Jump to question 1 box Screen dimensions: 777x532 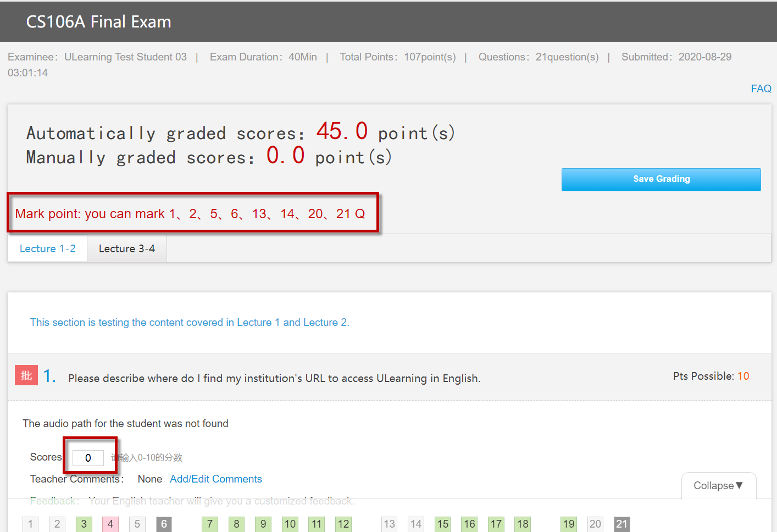[x=31, y=524]
